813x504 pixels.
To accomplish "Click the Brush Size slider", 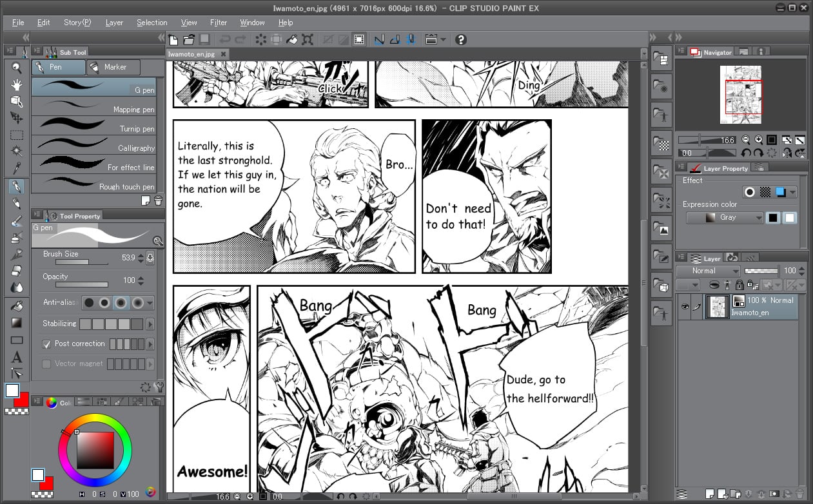I will point(81,262).
